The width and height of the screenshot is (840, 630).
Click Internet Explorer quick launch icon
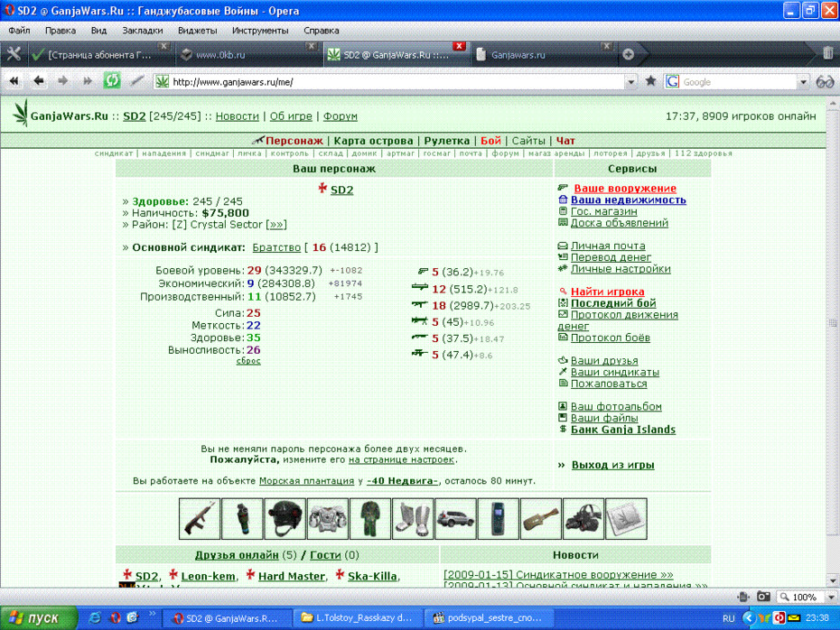96,617
